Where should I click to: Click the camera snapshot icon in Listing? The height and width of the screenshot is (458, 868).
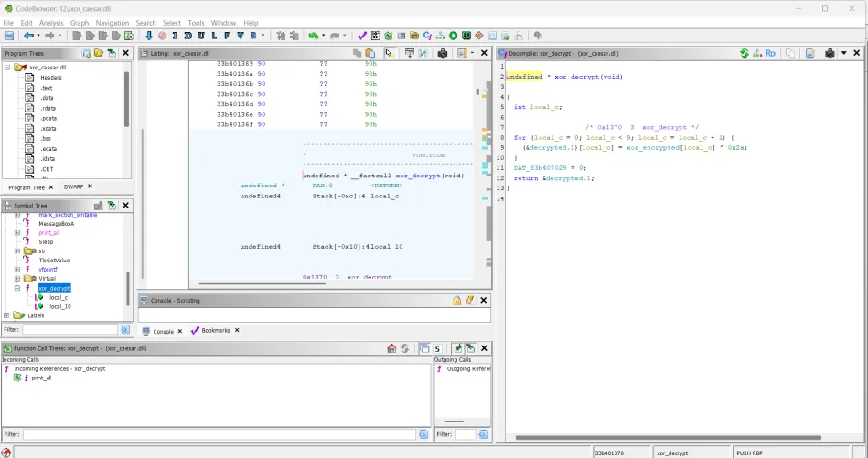coord(443,53)
